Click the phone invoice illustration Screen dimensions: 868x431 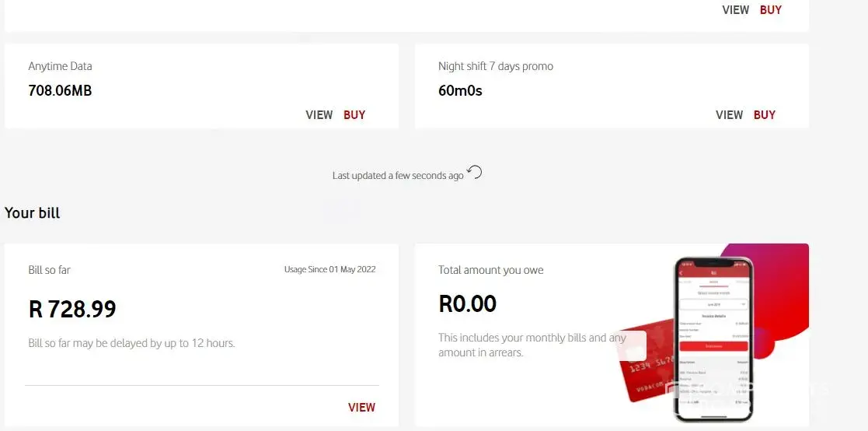pos(713,338)
